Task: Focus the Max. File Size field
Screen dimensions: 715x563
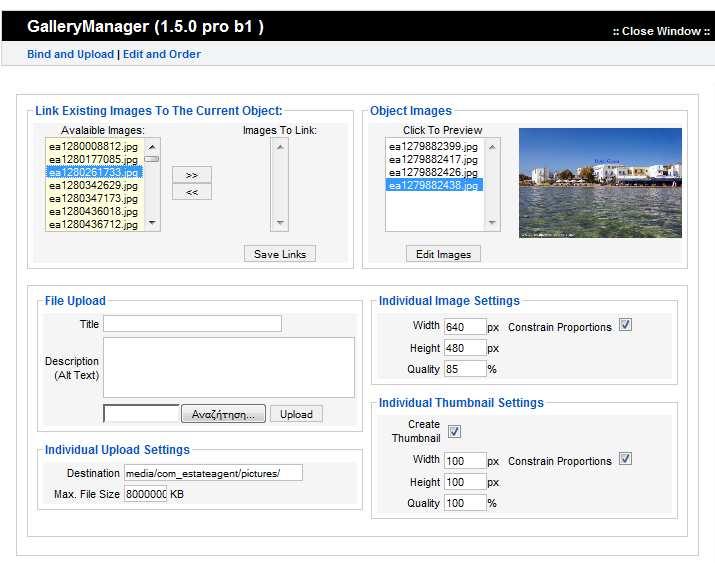Action: (x=145, y=494)
